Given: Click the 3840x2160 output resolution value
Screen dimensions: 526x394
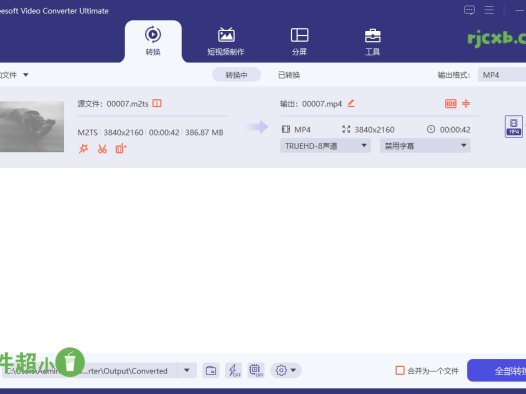Looking at the screenshot, I should click(374, 129).
